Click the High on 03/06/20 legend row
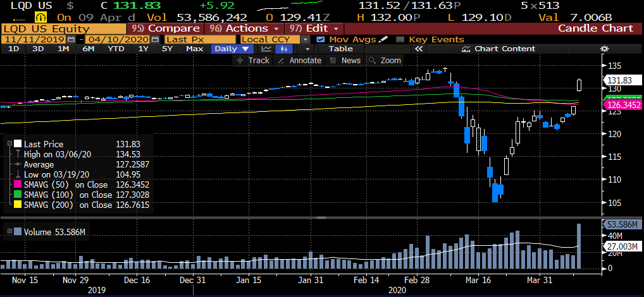This screenshot has height=297, width=644. tap(82, 154)
